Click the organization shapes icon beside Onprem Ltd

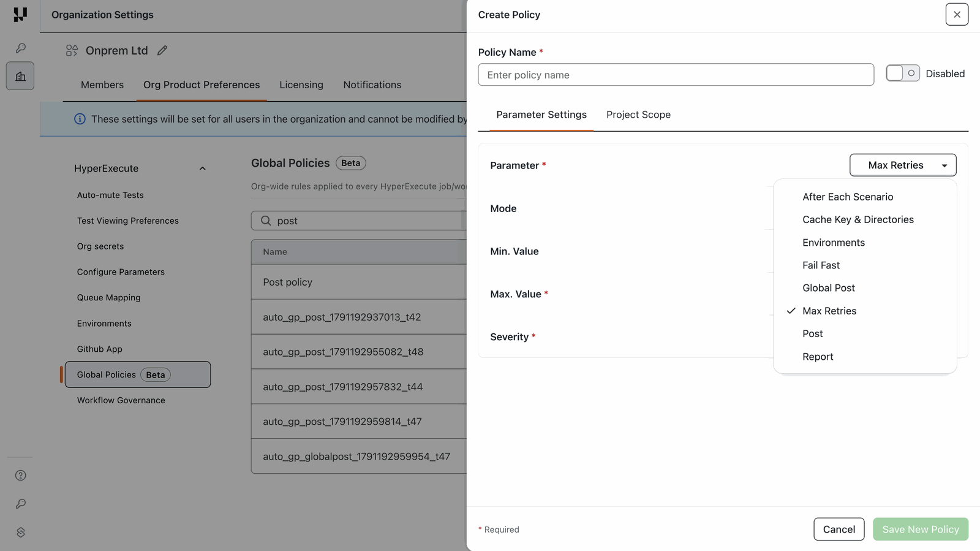72,50
